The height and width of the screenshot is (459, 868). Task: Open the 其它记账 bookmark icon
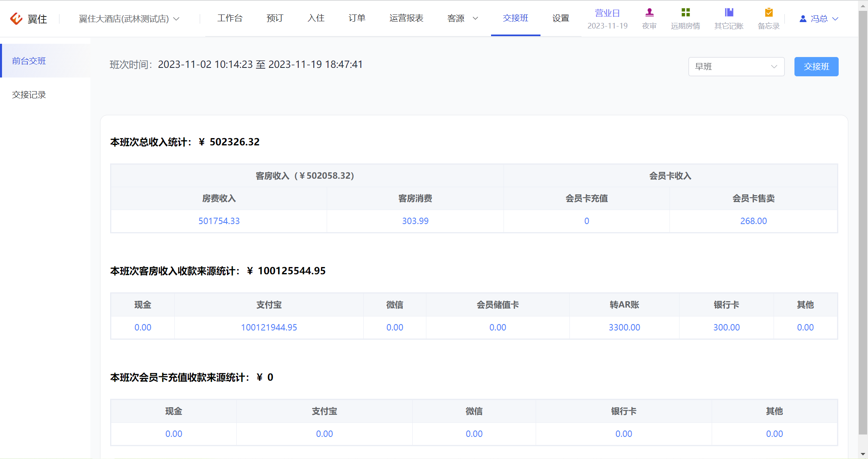(x=729, y=12)
